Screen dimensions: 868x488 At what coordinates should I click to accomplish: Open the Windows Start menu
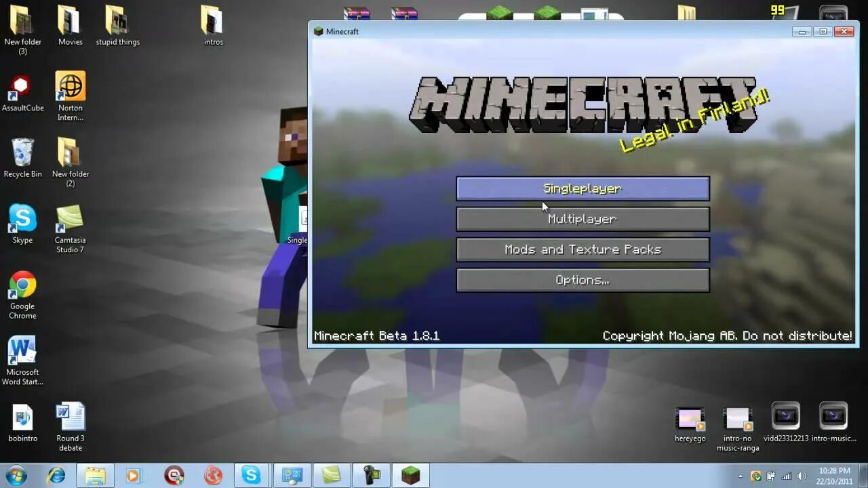[16, 476]
